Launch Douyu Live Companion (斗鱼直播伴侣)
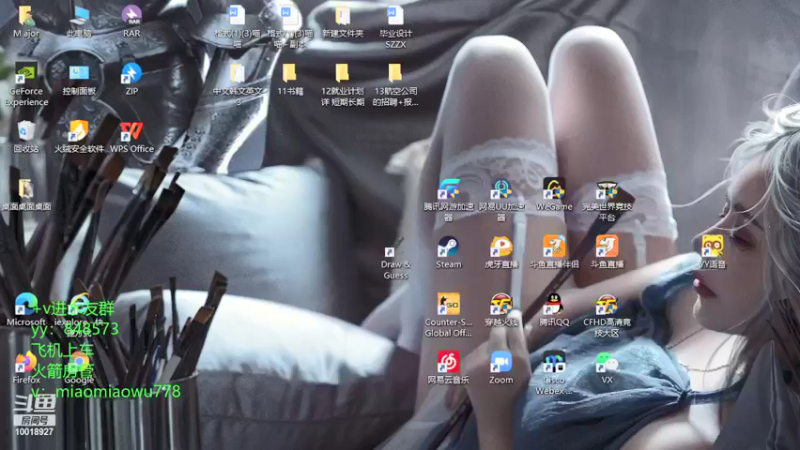 point(554,252)
